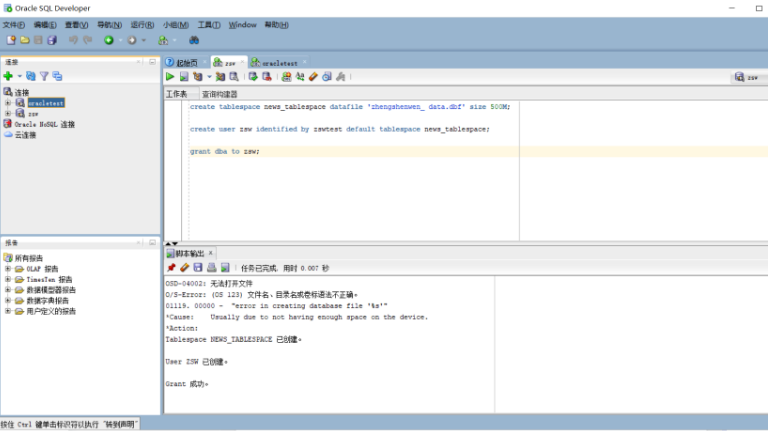The width and height of the screenshot is (768, 431).
Task: Click the Save All icon in main toolbar
Action: [52, 40]
